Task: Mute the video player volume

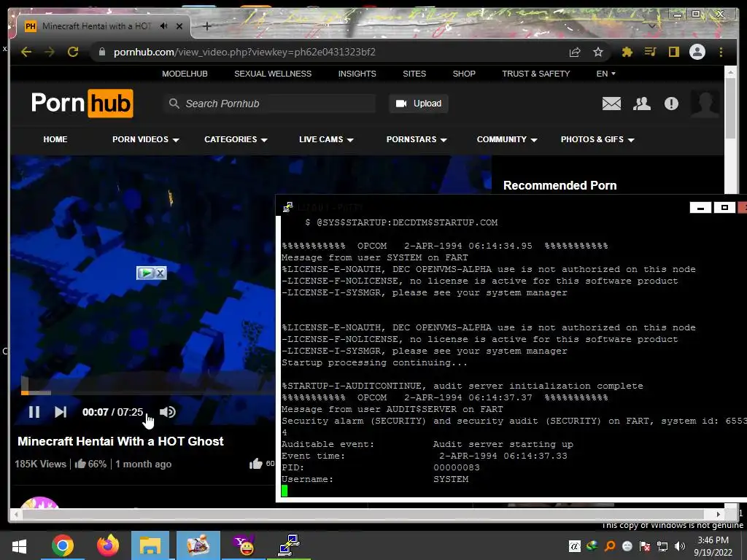Action: click(x=167, y=412)
